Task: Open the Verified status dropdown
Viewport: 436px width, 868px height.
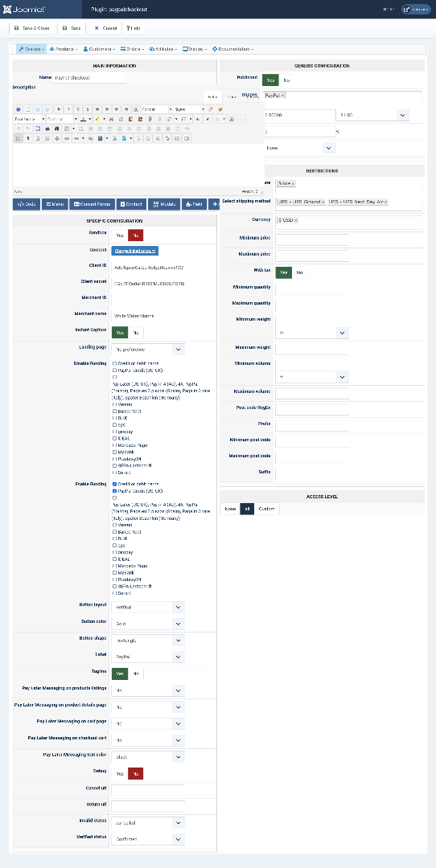Action: tap(148, 838)
